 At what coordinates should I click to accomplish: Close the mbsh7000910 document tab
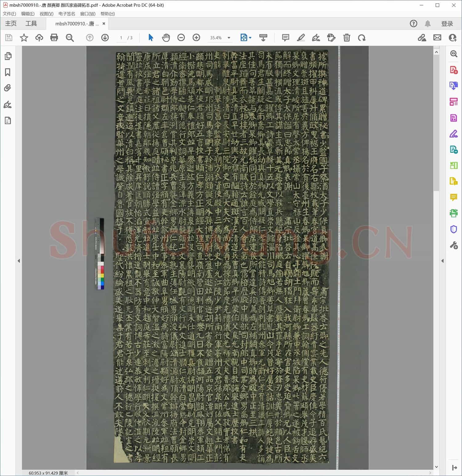point(104,24)
